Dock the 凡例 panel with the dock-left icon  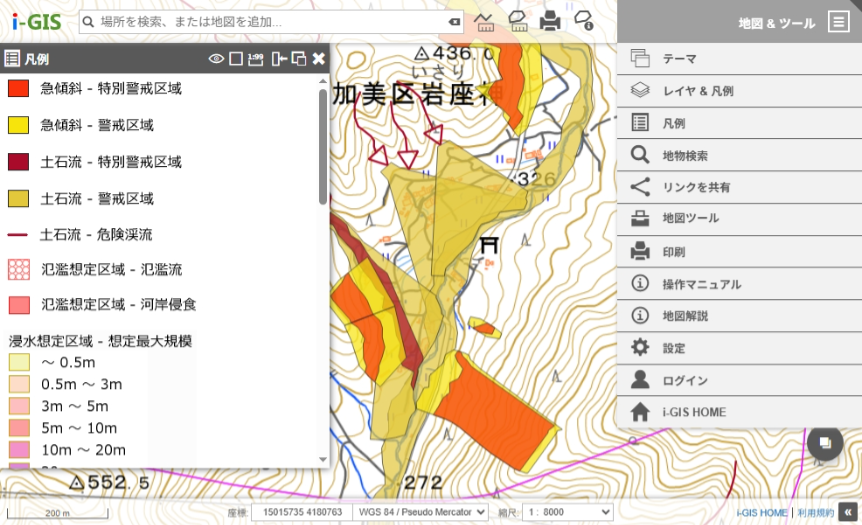click(x=279, y=58)
